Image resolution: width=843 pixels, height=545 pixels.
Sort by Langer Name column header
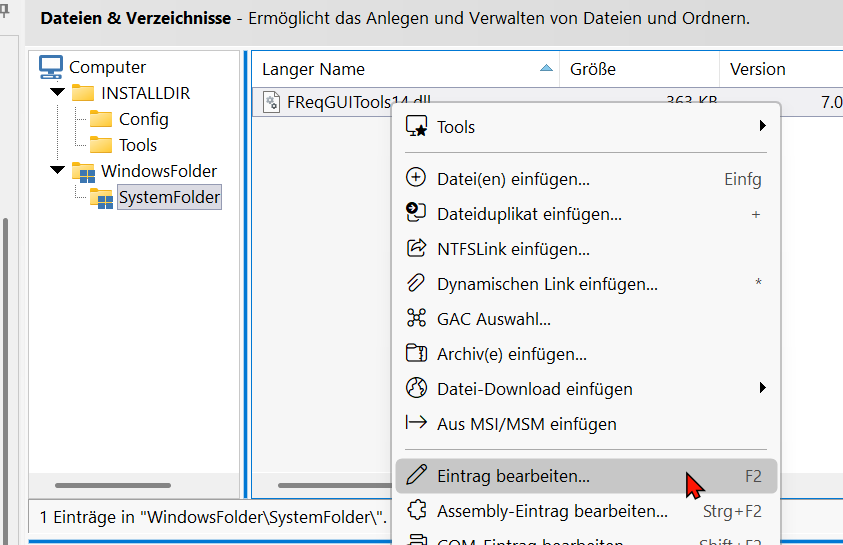[x=313, y=69]
